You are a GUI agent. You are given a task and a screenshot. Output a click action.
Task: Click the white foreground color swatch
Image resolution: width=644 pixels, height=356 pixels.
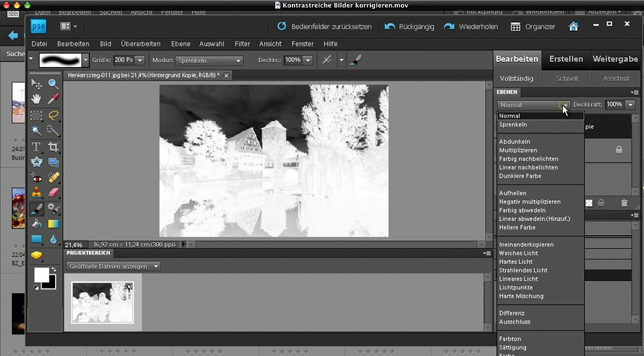(x=42, y=274)
